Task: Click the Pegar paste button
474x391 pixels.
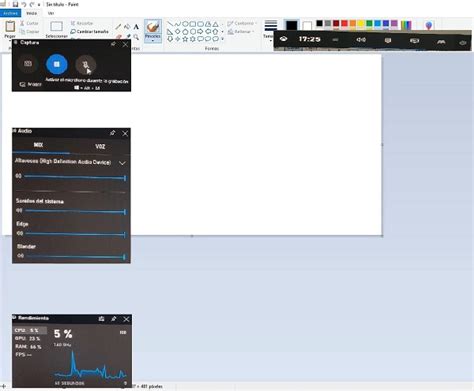Action: [x=10, y=29]
